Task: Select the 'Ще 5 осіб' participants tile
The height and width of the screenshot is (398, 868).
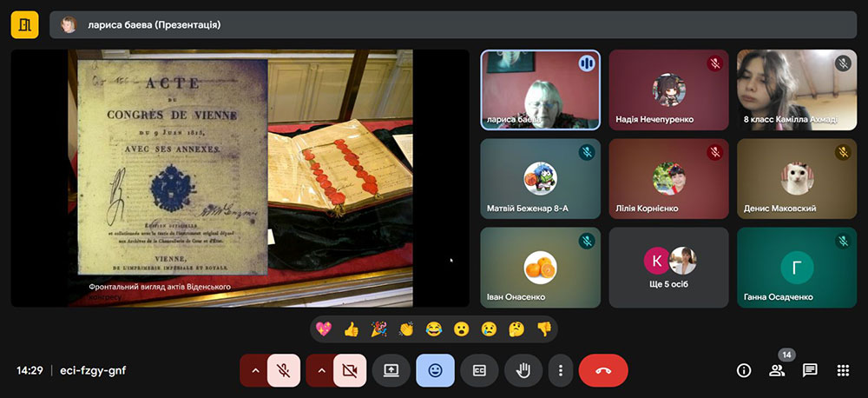Action: (669, 268)
